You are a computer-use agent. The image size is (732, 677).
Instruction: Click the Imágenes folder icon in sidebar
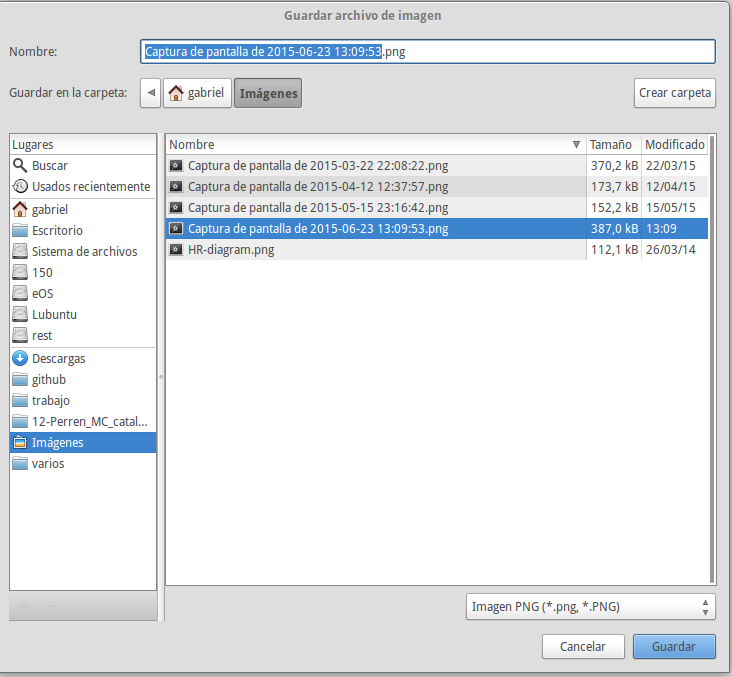[x=20, y=442]
